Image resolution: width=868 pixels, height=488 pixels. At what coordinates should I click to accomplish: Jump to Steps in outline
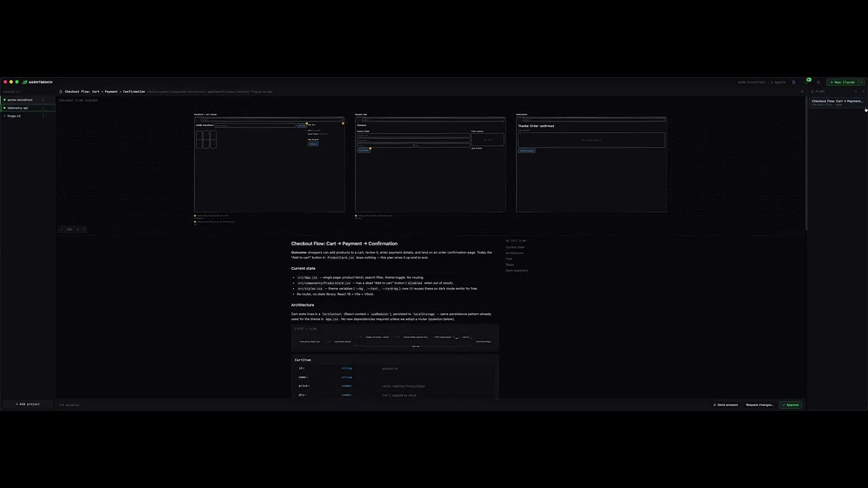[509, 264]
